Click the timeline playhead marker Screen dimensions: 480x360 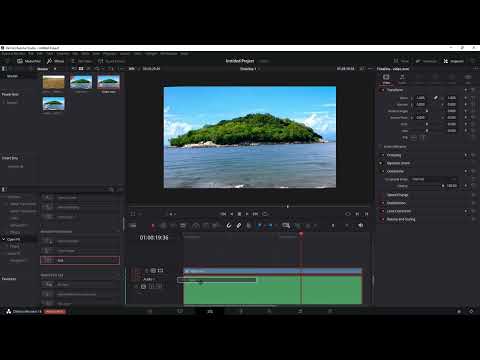(x=301, y=234)
